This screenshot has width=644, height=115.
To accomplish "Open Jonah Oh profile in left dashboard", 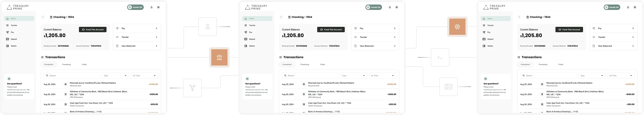I will coord(136,7).
